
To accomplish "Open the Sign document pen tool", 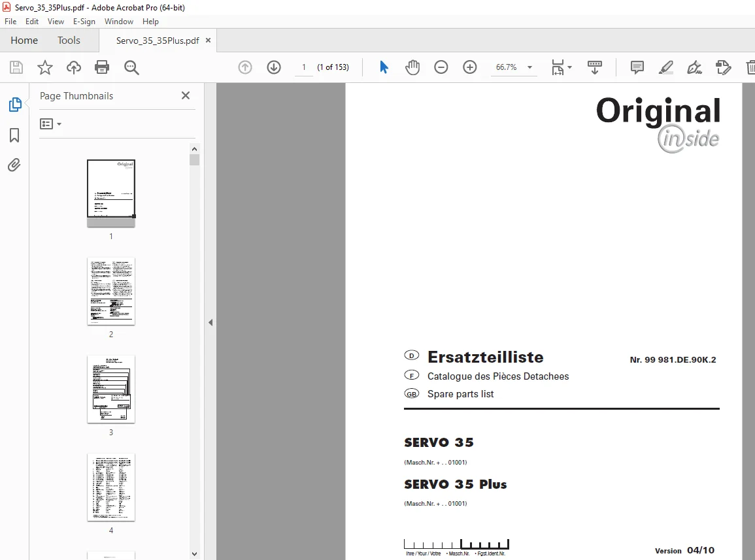I will pos(694,67).
